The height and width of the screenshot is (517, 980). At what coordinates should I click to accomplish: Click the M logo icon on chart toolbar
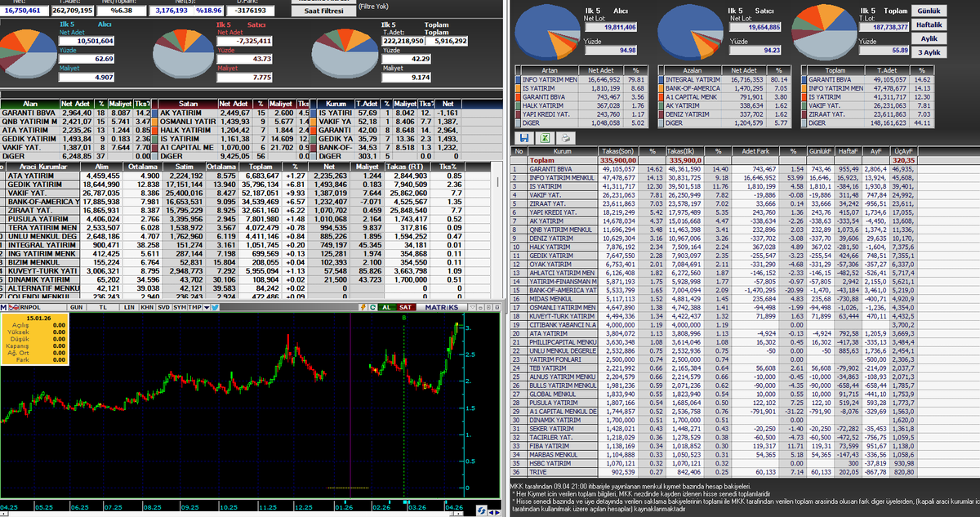(3, 307)
